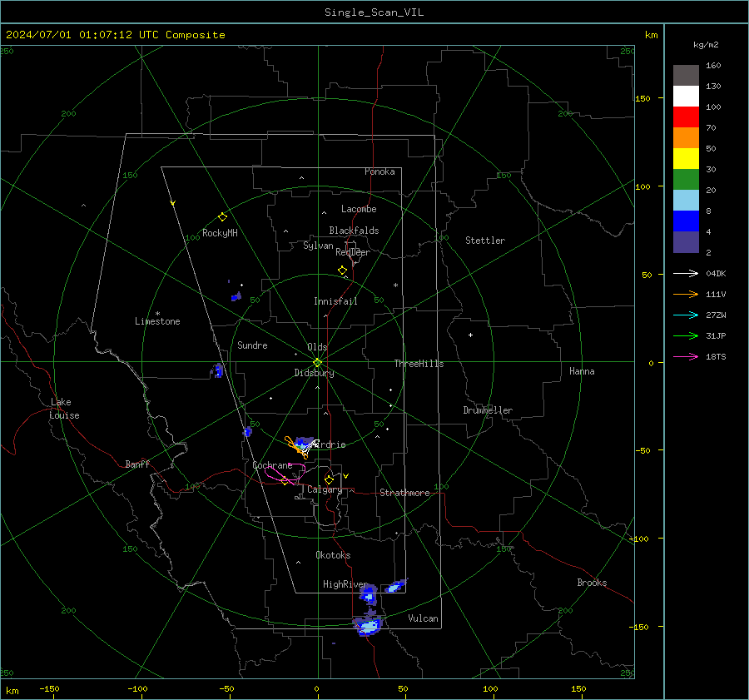Click the Didsbury city label
Screen dimensions: 749x700
(314, 373)
